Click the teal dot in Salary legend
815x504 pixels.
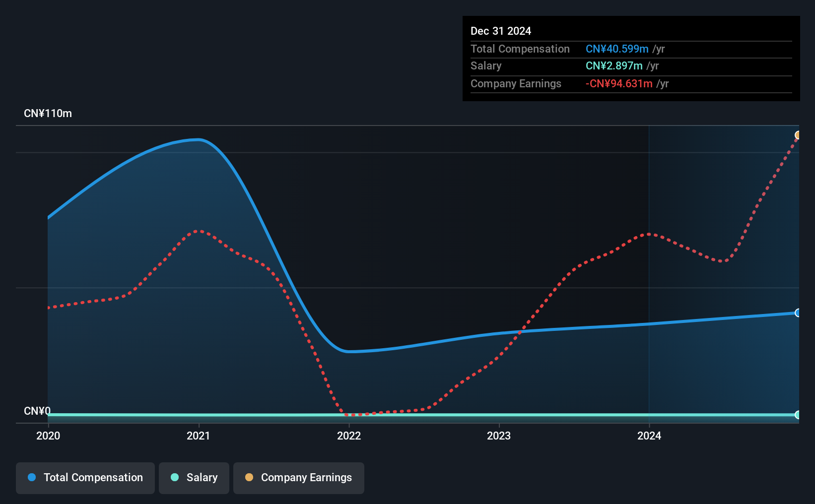tap(175, 477)
